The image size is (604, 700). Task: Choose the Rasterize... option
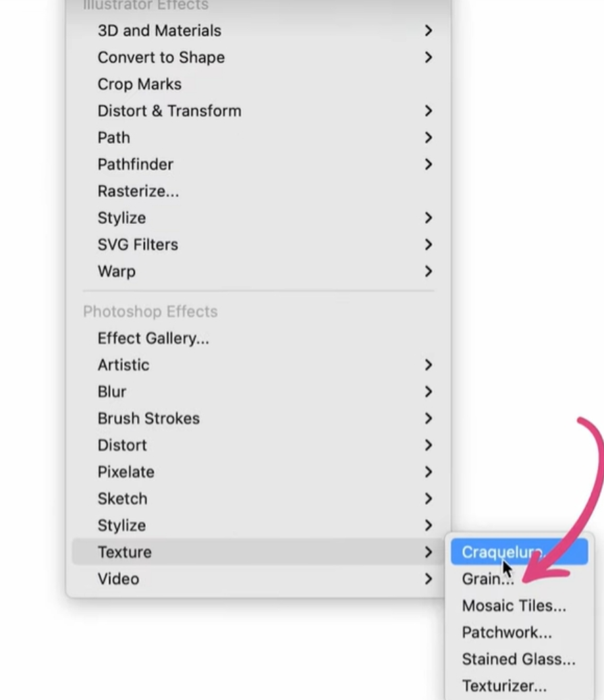(x=138, y=191)
